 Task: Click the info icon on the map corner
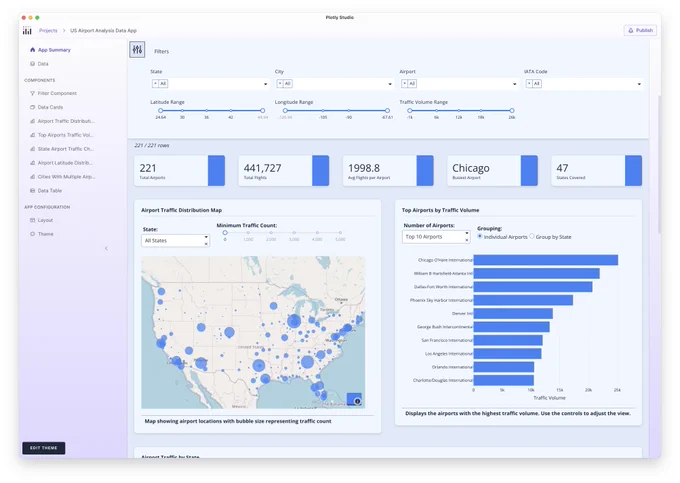357,401
